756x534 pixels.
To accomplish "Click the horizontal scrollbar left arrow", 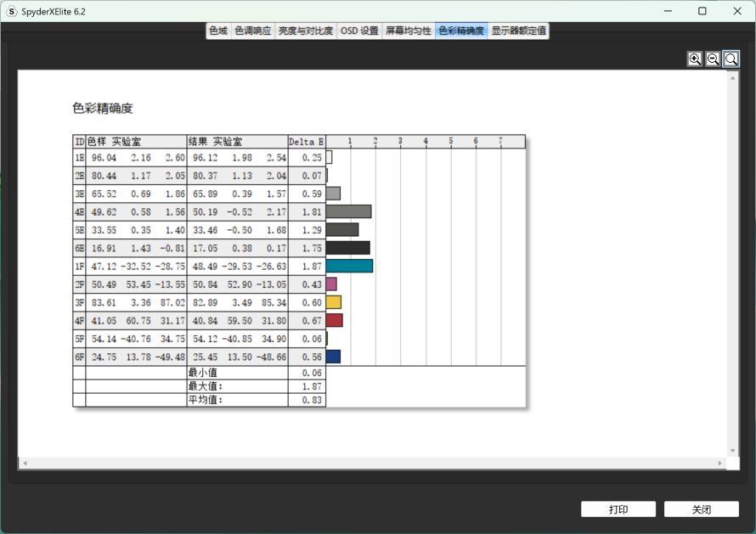I will [25, 464].
